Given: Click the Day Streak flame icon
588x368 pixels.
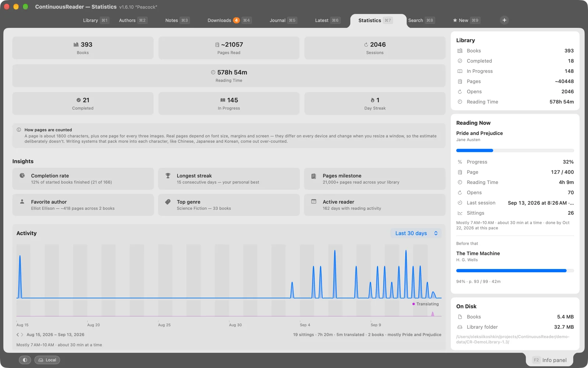Looking at the screenshot, I should click(372, 100).
